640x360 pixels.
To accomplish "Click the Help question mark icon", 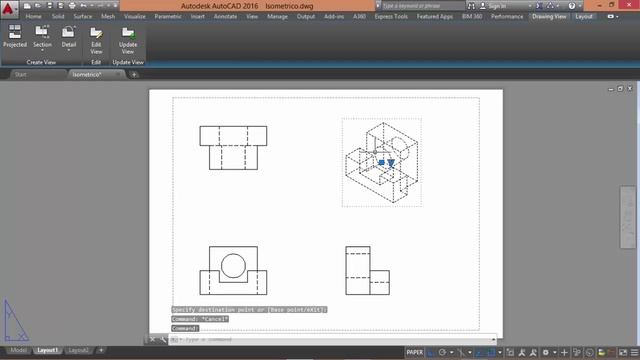I will click(x=572, y=6).
